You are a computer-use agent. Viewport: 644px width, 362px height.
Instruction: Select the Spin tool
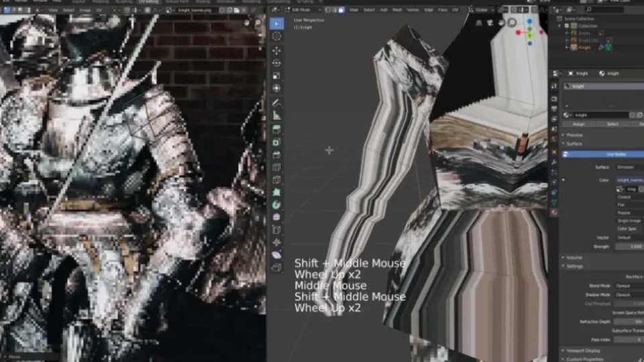(x=276, y=204)
